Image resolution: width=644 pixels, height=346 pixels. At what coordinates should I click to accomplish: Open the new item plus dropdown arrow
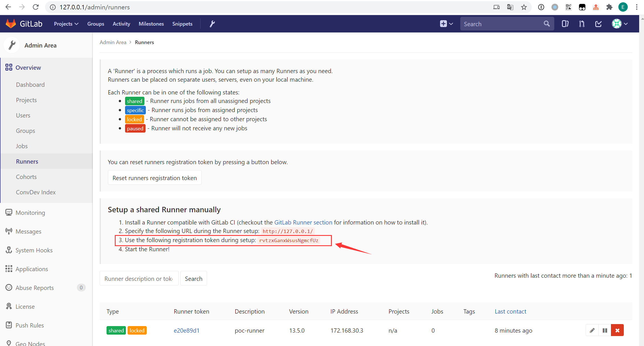point(451,24)
